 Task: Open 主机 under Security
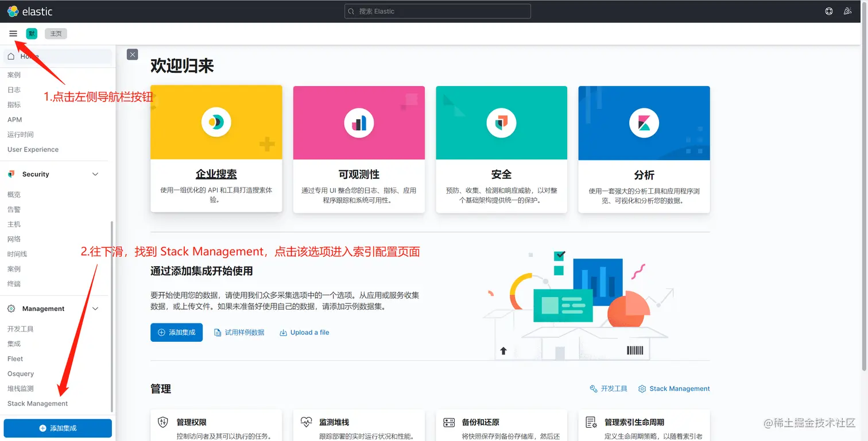click(x=14, y=224)
